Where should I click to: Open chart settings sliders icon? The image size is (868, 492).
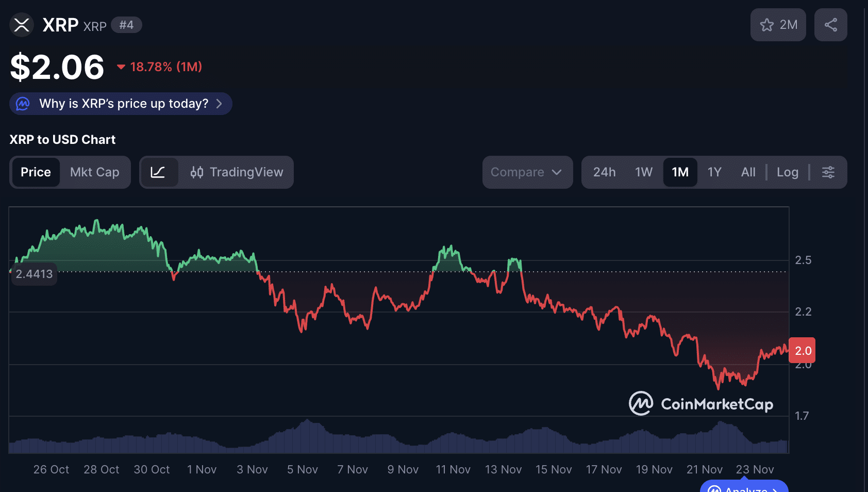click(x=828, y=172)
